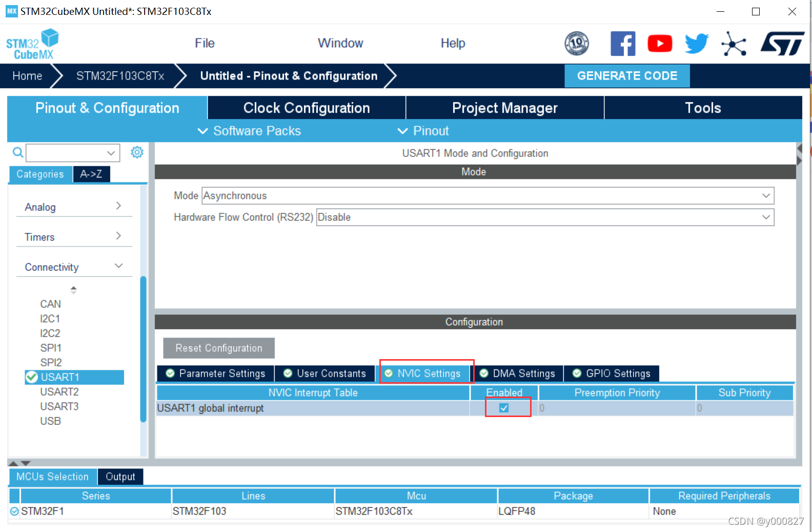Expand the Analog category
The height and width of the screenshot is (532, 812).
point(74,207)
